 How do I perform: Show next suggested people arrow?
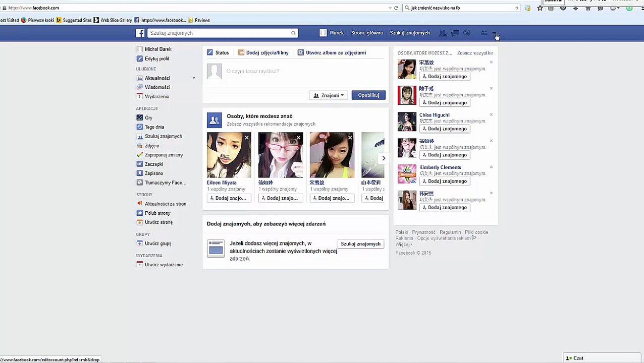coord(384,158)
